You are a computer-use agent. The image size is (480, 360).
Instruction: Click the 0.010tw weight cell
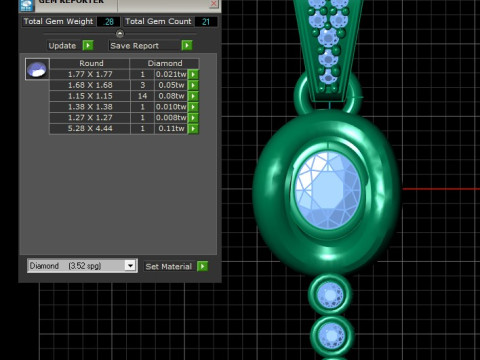(x=171, y=107)
